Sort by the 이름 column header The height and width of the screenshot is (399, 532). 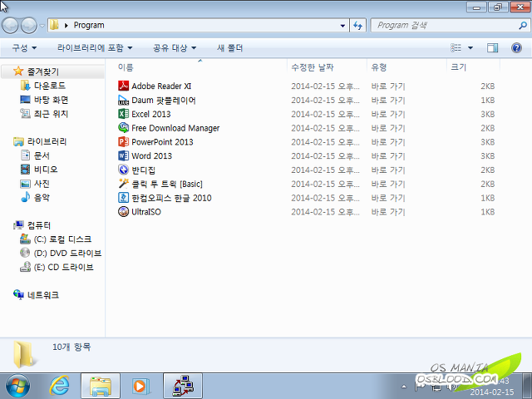tap(200, 67)
